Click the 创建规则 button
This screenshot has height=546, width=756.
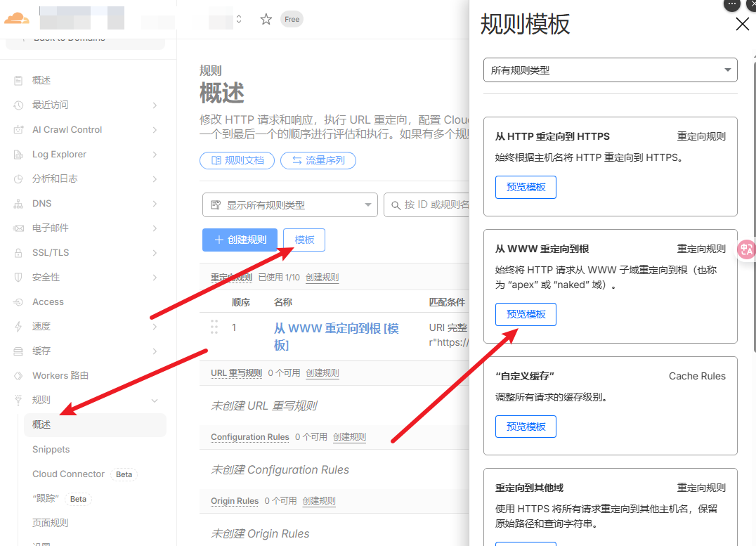click(240, 240)
